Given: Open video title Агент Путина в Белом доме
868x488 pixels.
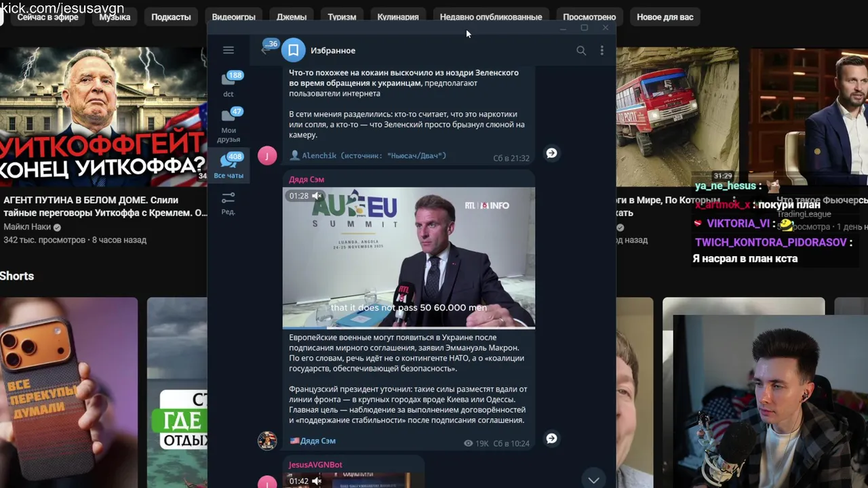Looking at the screenshot, I should click(x=105, y=206).
